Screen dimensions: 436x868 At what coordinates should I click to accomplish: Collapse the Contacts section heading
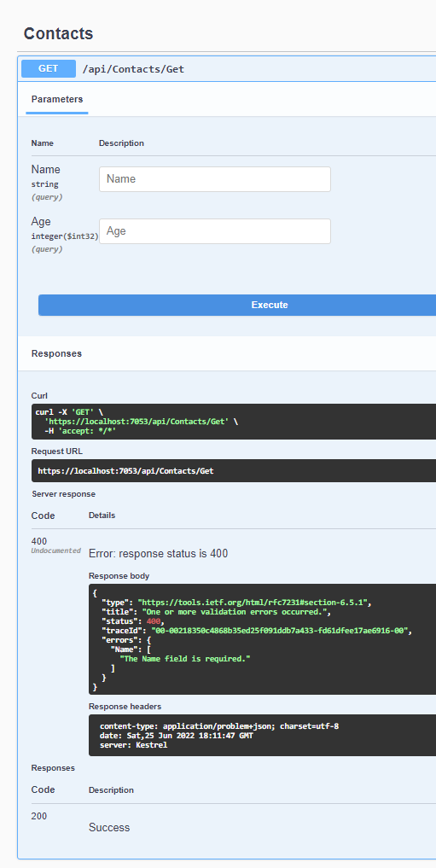click(x=58, y=33)
